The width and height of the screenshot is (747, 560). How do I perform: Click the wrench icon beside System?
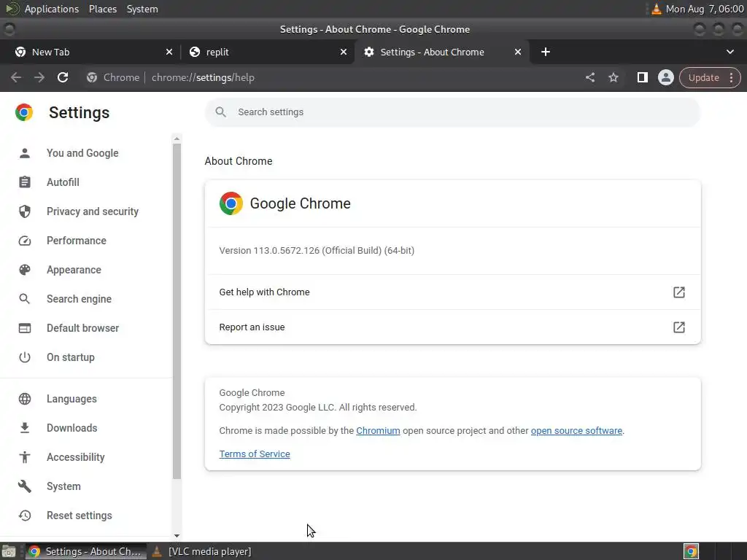click(25, 486)
